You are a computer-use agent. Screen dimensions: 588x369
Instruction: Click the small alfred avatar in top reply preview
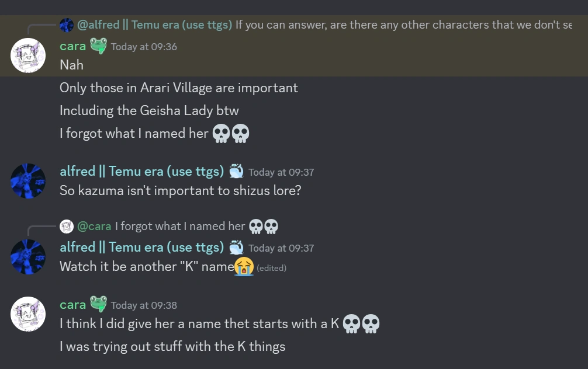click(67, 25)
